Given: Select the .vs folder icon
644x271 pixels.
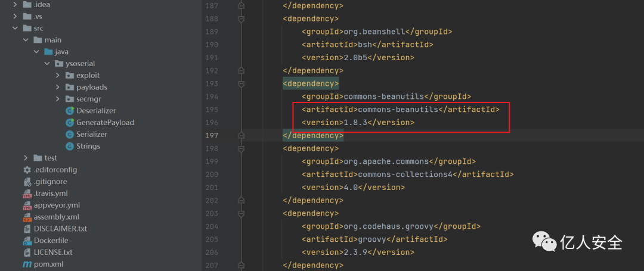Looking at the screenshot, I should [27, 17].
